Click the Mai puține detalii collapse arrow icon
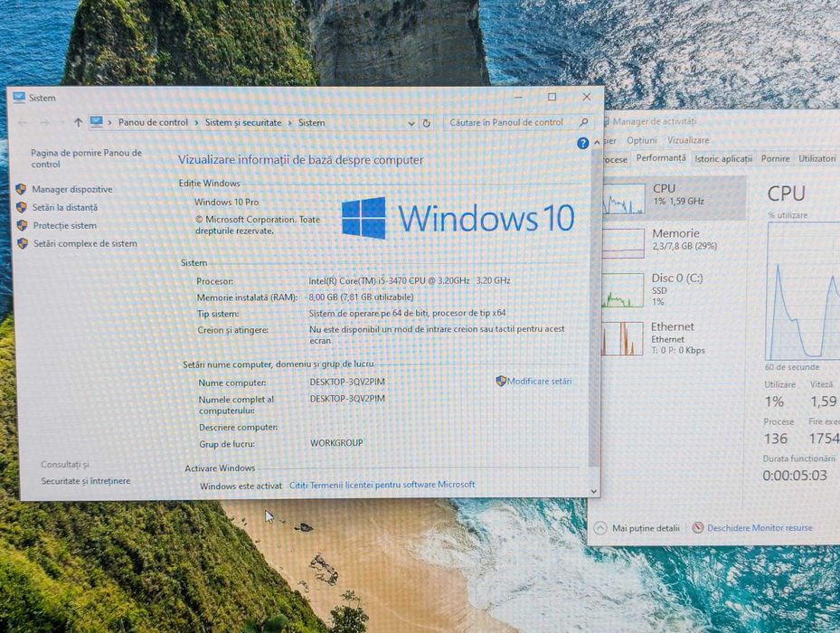The height and width of the screenshot is (633, 840). pos(600,528)
